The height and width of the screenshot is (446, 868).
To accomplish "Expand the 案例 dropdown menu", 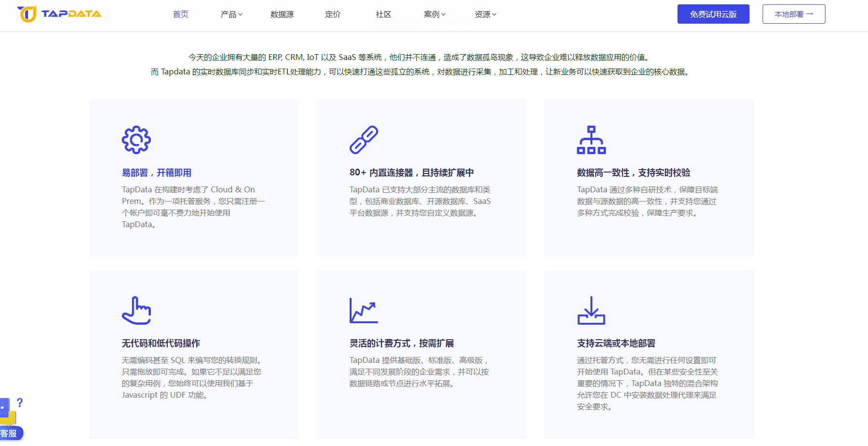I will click(x=435, y=14).
